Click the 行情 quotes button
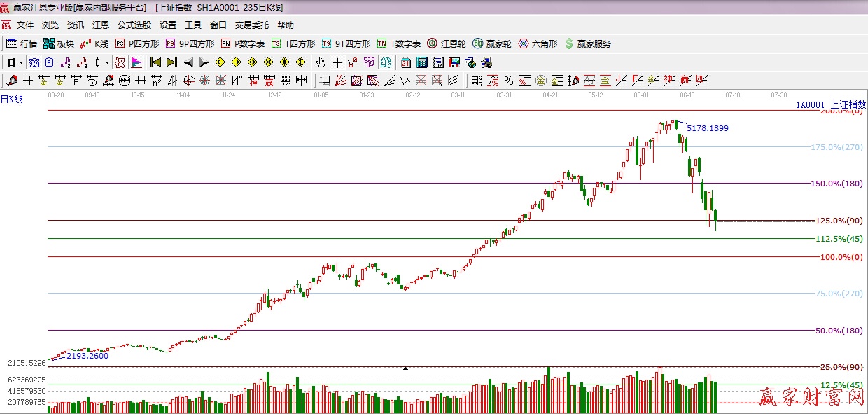868x414 pixels. click(22, 43)
